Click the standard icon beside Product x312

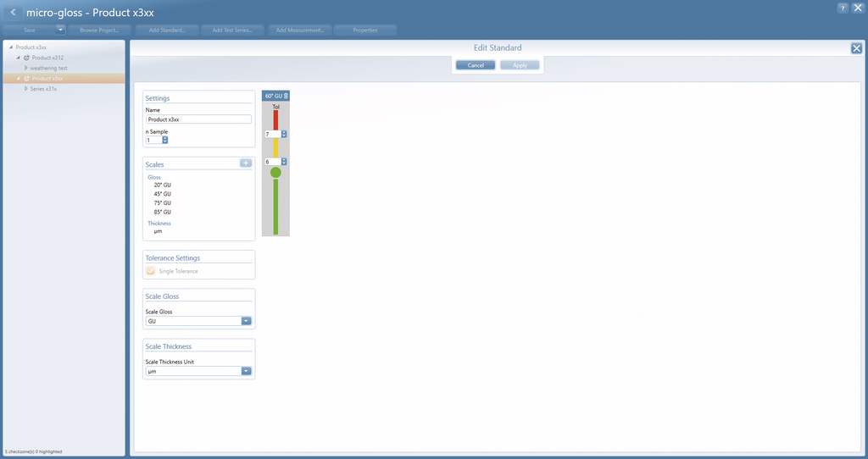coord(26,58)
